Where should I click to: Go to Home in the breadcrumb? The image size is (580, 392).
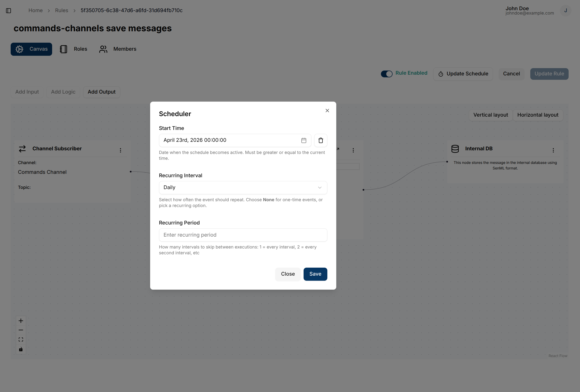tap(35, 10)
